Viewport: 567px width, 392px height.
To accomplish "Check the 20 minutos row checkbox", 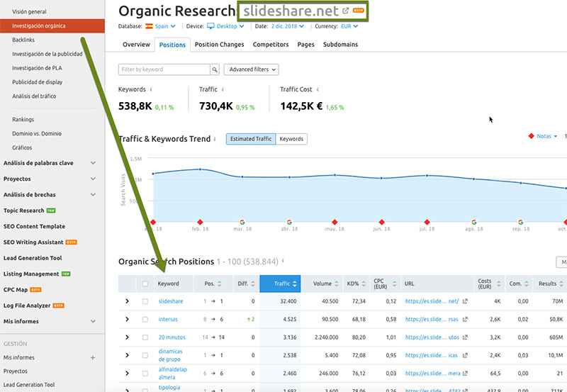I will 145,337.
